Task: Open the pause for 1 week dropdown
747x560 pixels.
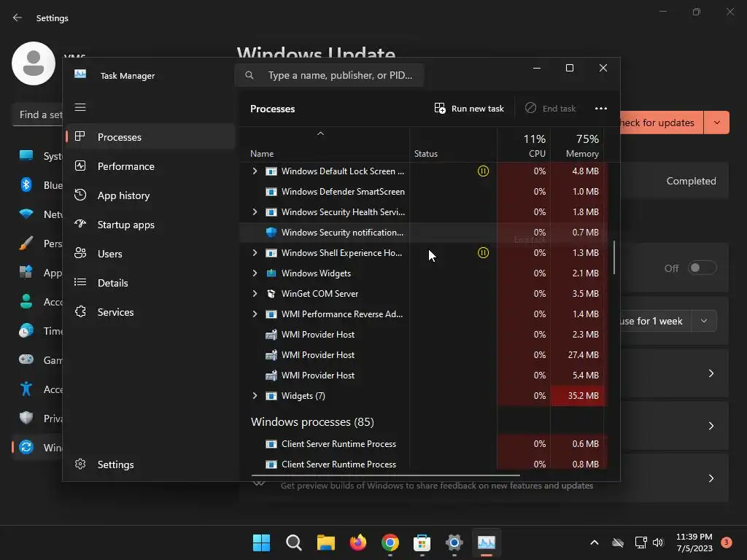Action: [704, 321]
